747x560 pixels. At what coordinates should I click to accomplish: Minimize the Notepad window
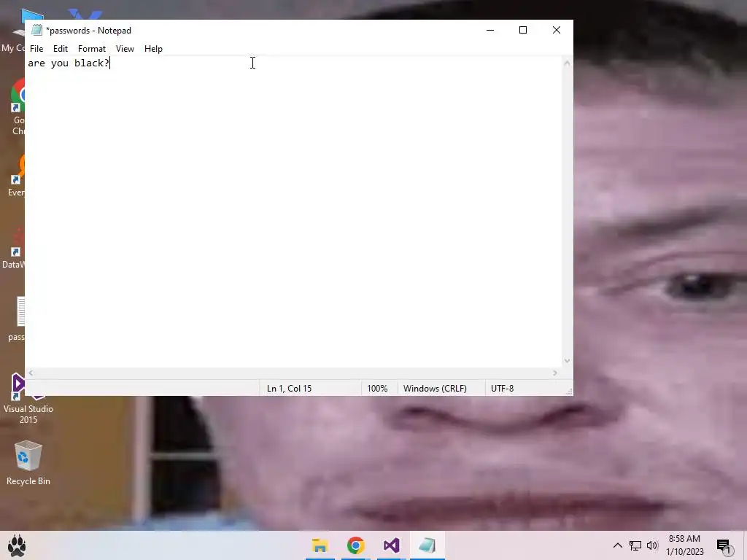(x=490, y=30)
